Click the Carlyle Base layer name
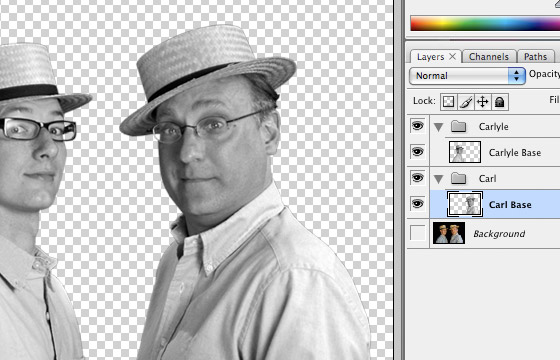 tap(515, 153)
